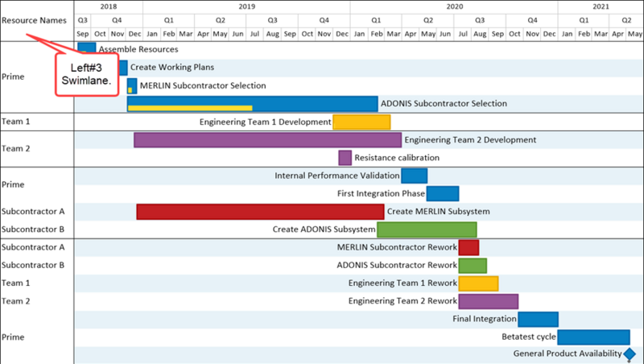Select the Engineering Team 2 Development purple bar

point(267,140)
